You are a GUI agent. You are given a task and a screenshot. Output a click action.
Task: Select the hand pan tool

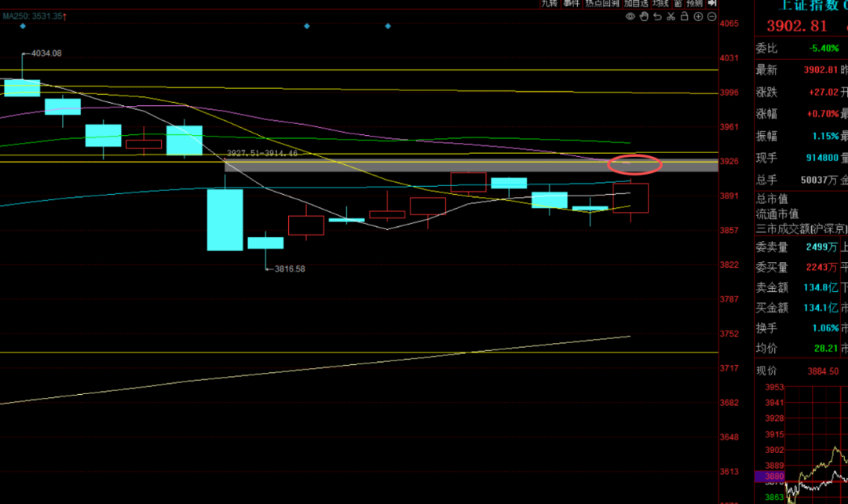pos(644,16)
